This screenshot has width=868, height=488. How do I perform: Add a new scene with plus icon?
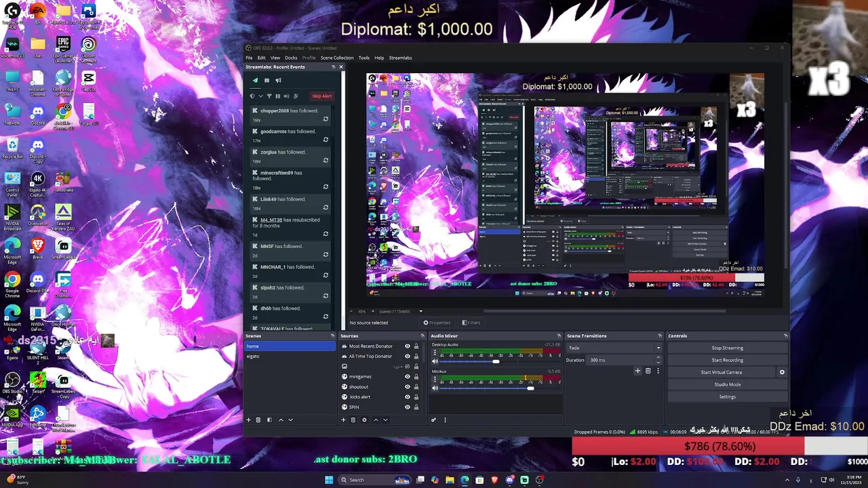248,420
